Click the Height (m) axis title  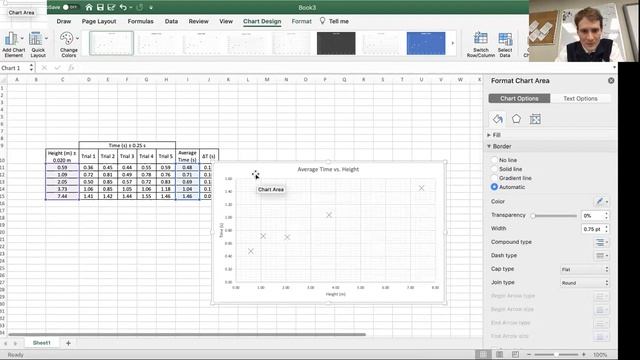336,294
